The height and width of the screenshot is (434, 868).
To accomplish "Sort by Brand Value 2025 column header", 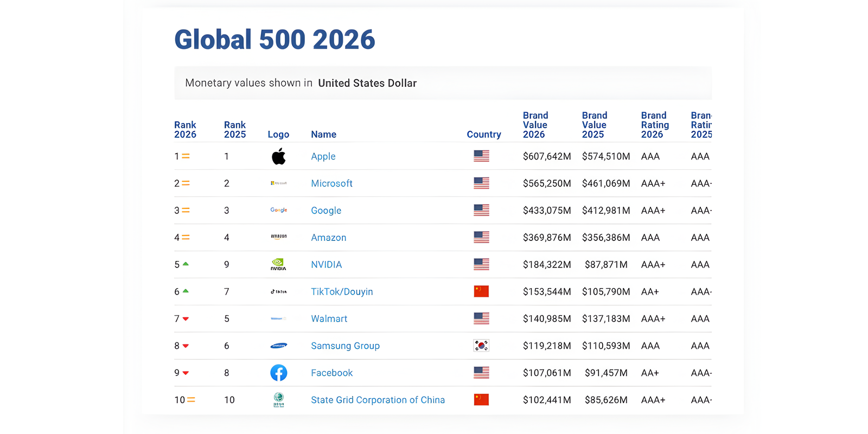I will pos(595,125).
